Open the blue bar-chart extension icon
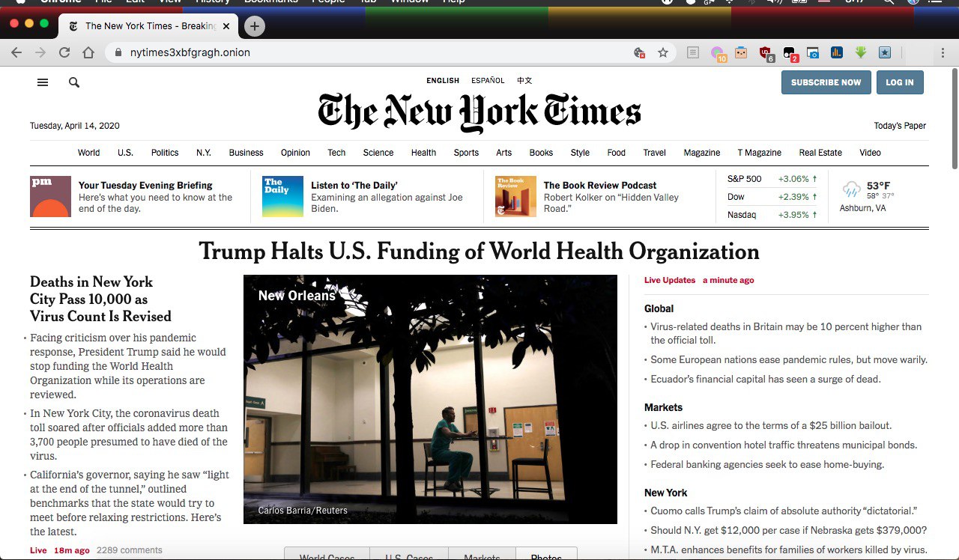 click(x=837, y=52)
